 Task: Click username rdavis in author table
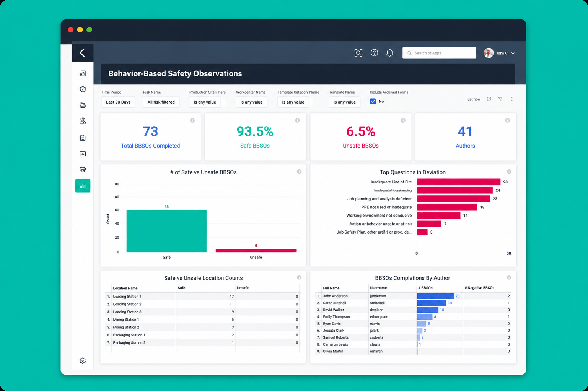375,324
